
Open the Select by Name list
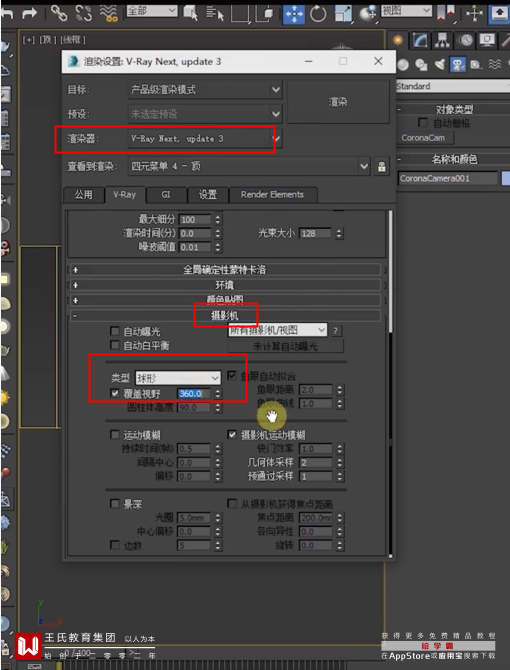[215, 13]
